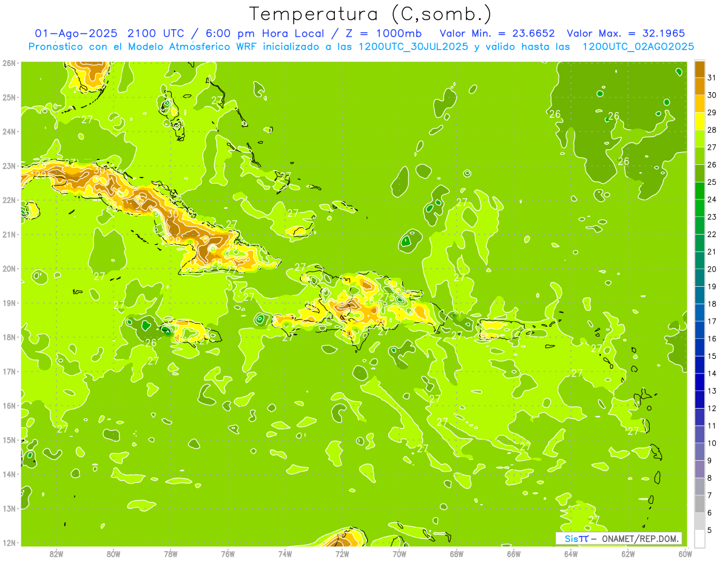Click the 18N latitude axis label
This screenshot has width=728, height=562.
9,337
